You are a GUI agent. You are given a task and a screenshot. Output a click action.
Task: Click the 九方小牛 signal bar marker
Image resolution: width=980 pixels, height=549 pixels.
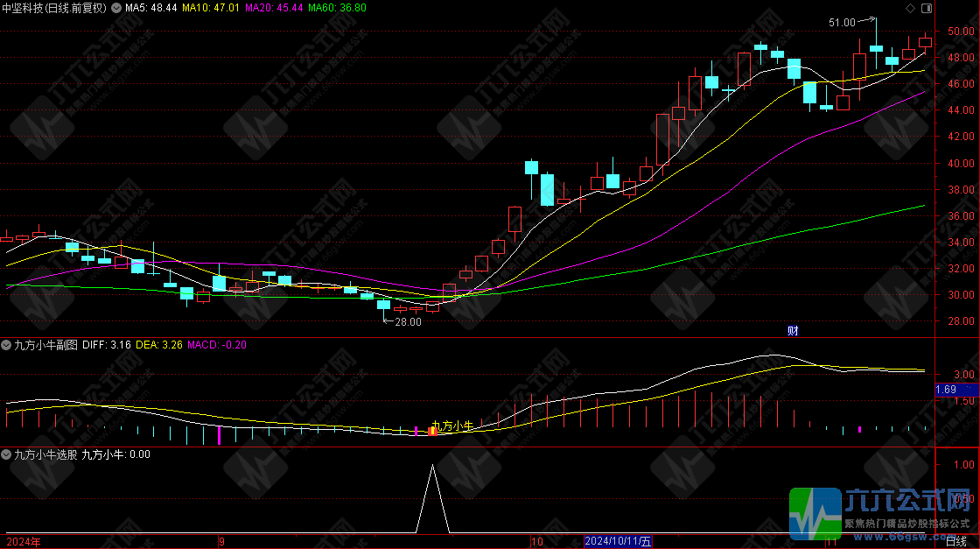pos(432,431)
